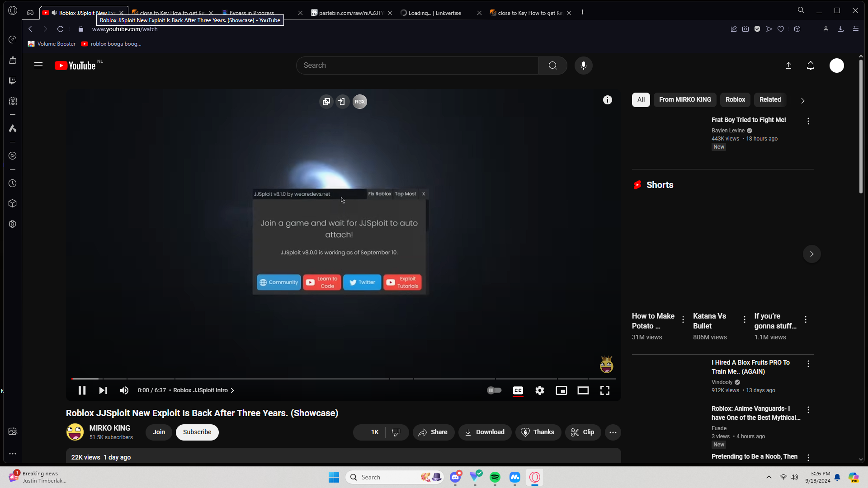This screenshot has width=868, height=488.
Task: Open the ad blocker shield icon
Action: click(x=757, y=29)
